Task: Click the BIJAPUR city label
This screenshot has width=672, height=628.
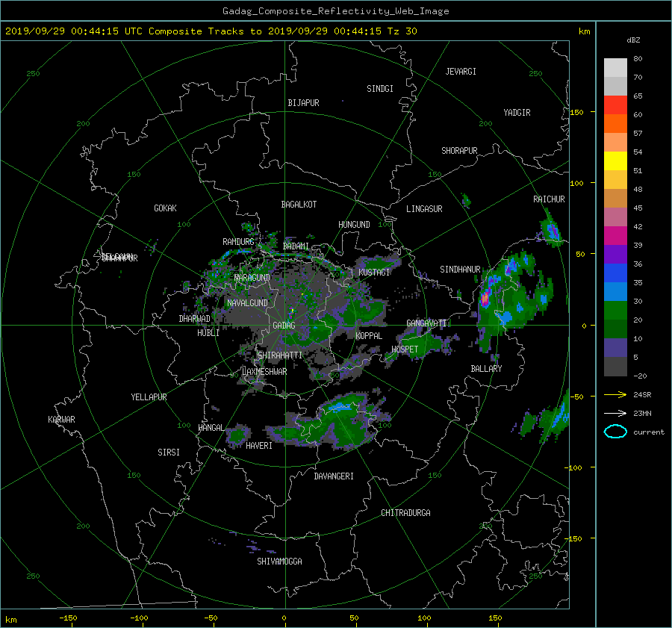Action: coord(303,103)
